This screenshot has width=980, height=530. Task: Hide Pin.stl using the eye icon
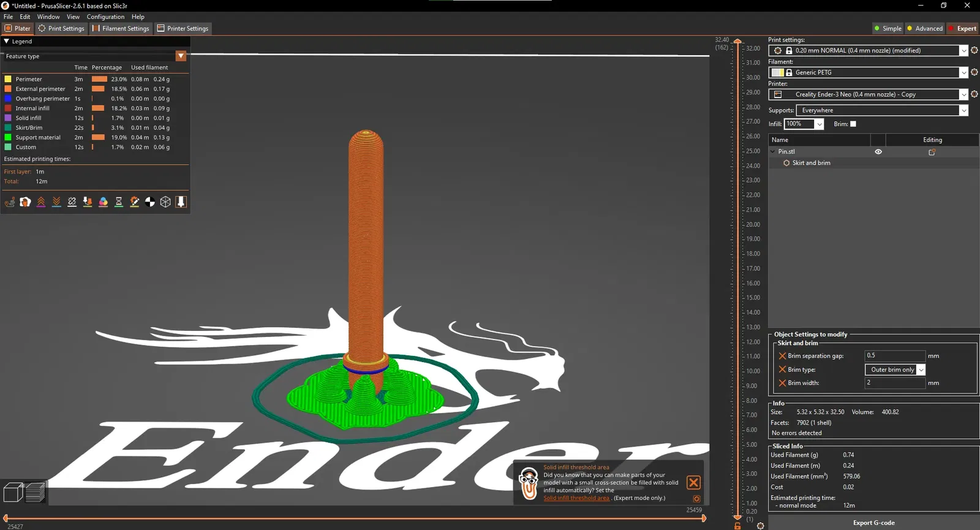pyautogui.click(x=878, y=152)
